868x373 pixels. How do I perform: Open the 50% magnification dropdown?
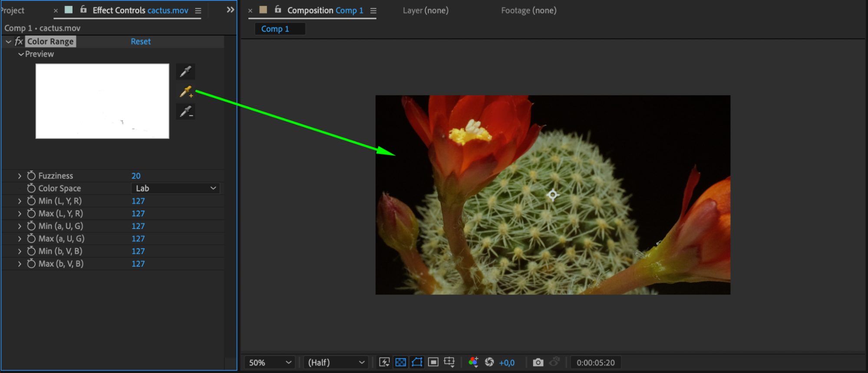(270, 363)
